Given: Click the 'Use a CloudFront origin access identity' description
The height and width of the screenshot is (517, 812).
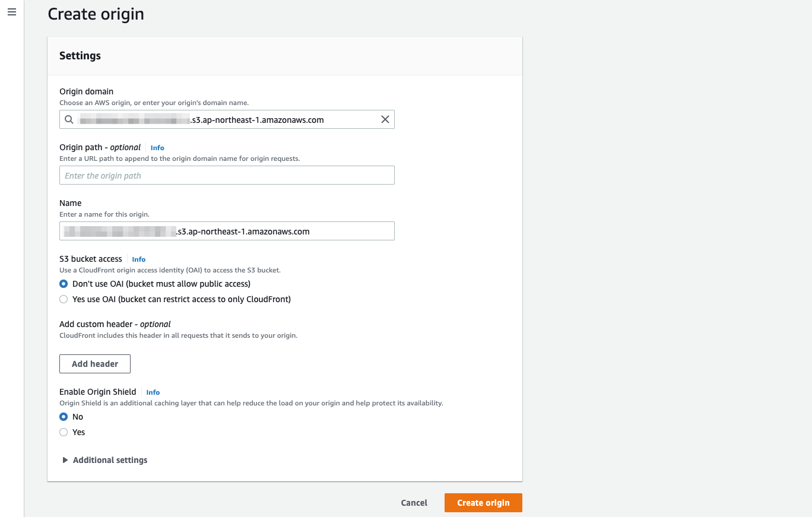Looking at the screenshot, I should (170, 270).
